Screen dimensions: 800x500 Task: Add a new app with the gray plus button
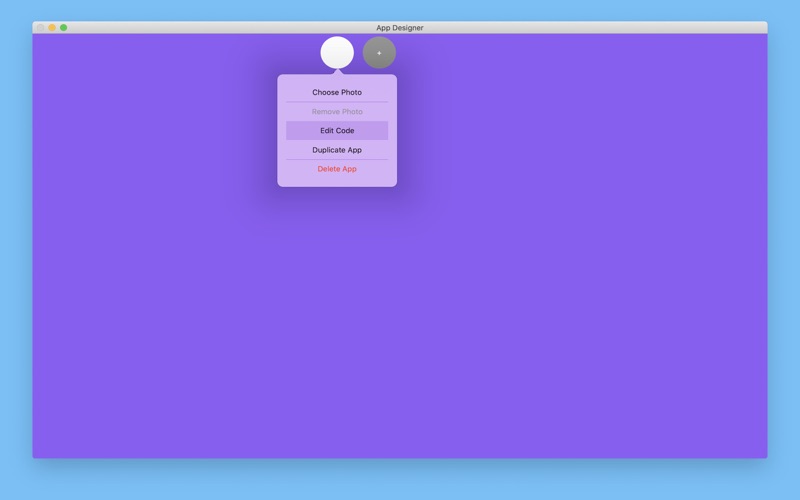point(379,53)
